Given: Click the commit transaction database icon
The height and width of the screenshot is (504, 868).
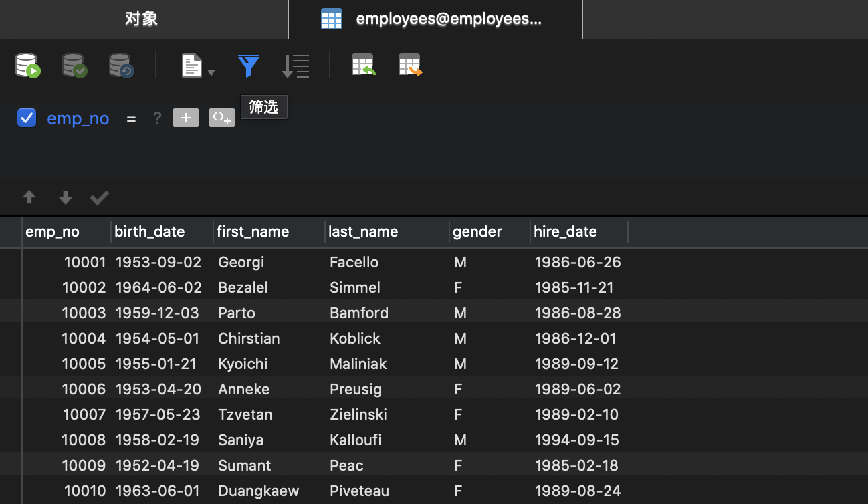Looking at the screenshot, I should (75, 66).
